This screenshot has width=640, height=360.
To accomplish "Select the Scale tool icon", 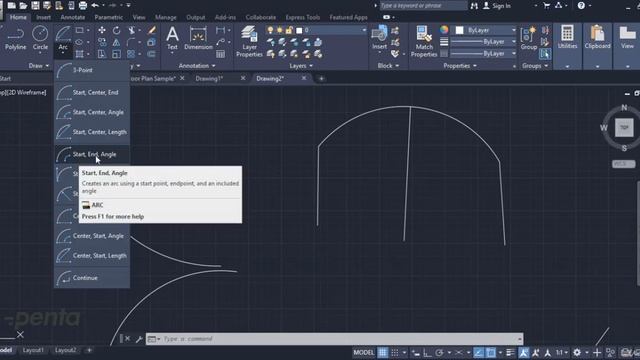I will tap(117, 54).
